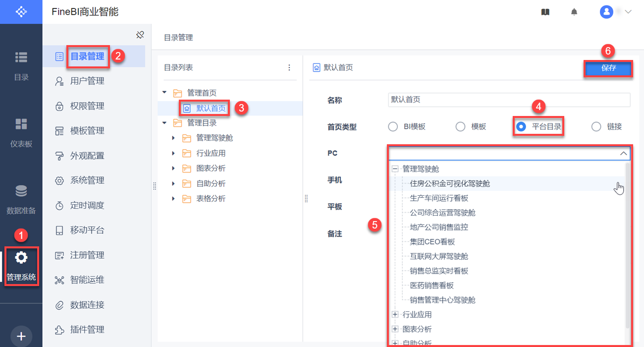Click the unpin navigation icon

click(x=140, y=35)
